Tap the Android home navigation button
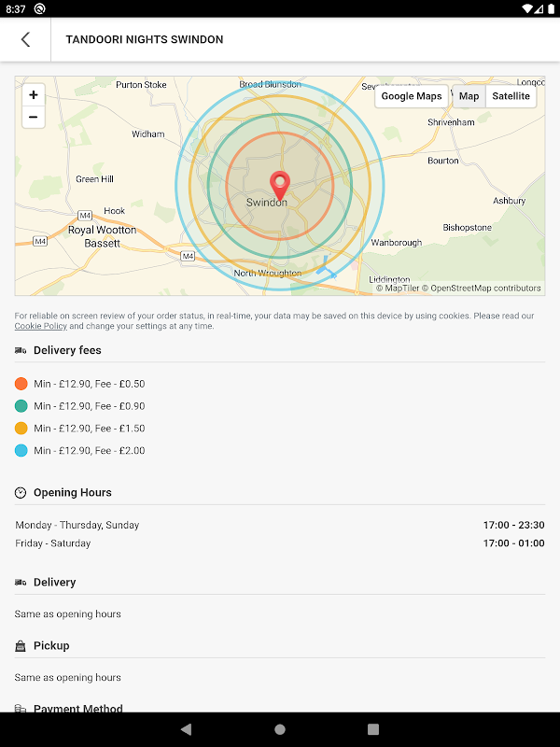Image resolution: width=560 pixels, height=747 pixels. pos(280,729)
